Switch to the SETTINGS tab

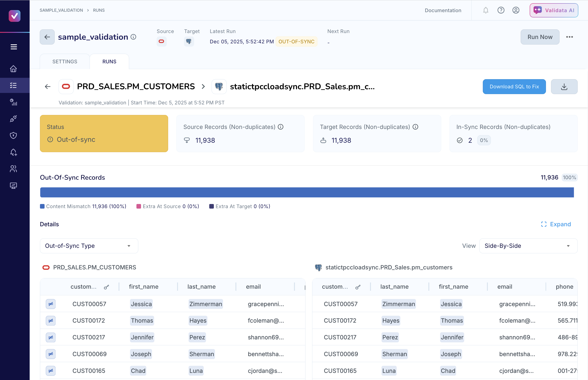[x=65, y=61]
